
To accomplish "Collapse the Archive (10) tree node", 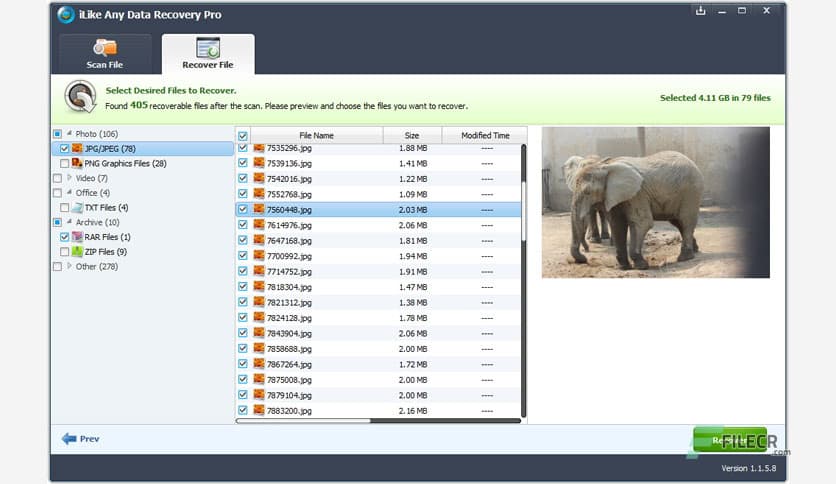I will 69,221.
